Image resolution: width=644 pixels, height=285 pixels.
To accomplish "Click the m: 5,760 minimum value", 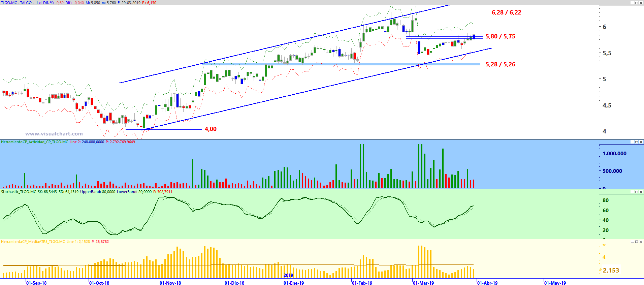I will coord(109,3).
